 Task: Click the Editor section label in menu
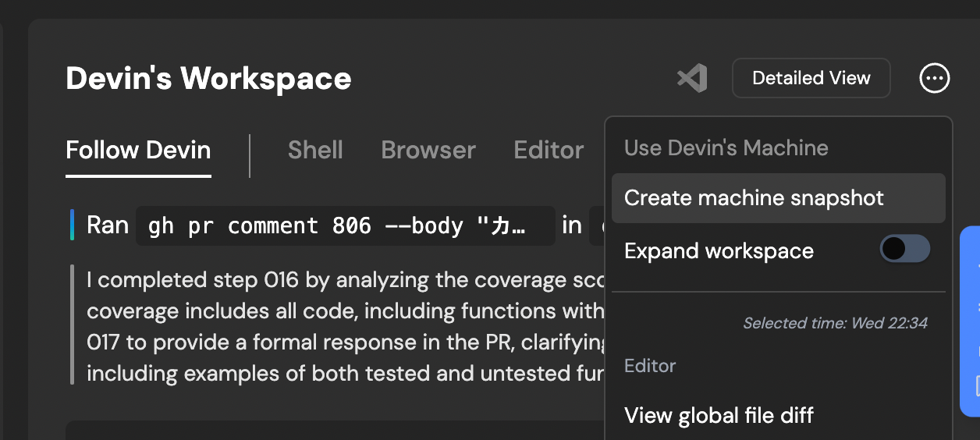[x=650, y=366]
